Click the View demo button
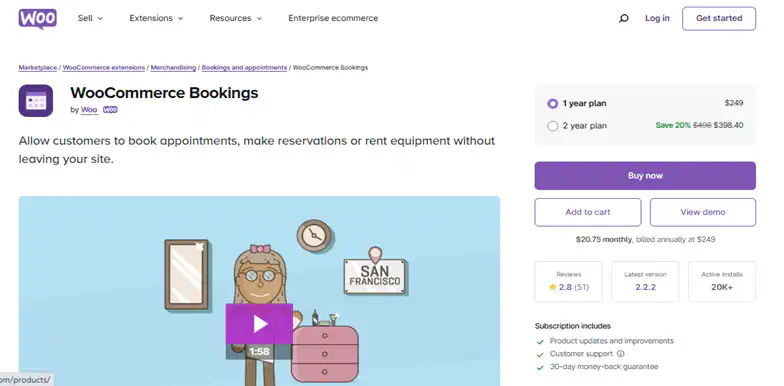This screenshot has width=784, height=386. pos(702,212)
